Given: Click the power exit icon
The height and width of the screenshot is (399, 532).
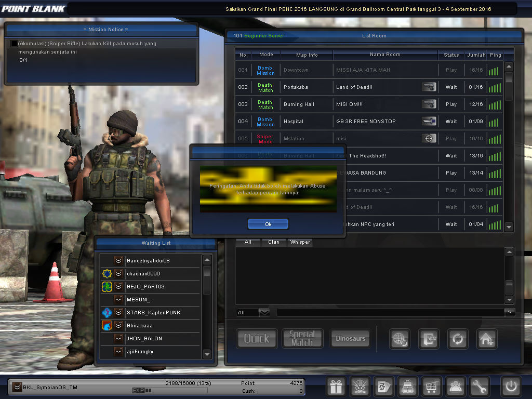Looking at the screenshot, I should coord(511,386).
